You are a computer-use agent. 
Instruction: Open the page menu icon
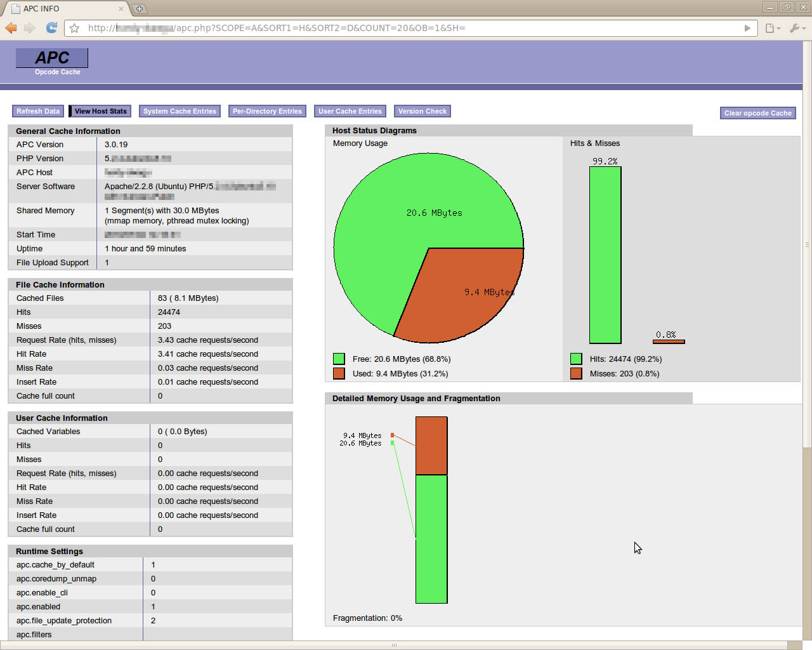(x=773, y=28)
